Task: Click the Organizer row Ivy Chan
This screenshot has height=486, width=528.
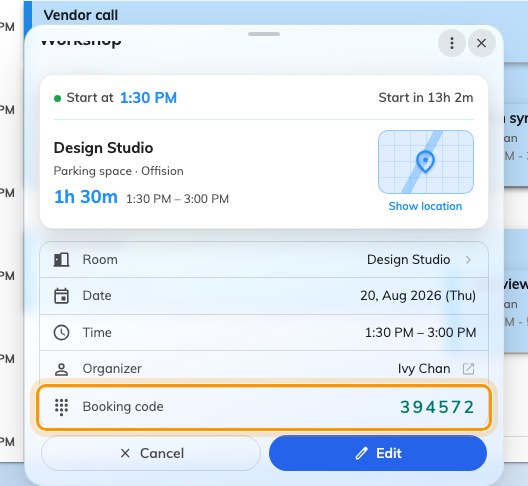Action: 264,368
